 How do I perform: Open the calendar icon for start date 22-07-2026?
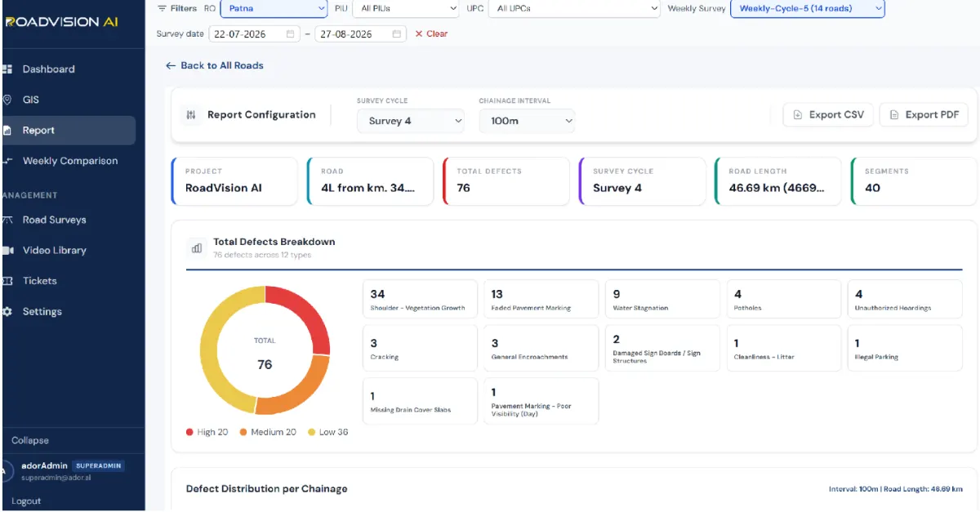click(x=291, y=34)
